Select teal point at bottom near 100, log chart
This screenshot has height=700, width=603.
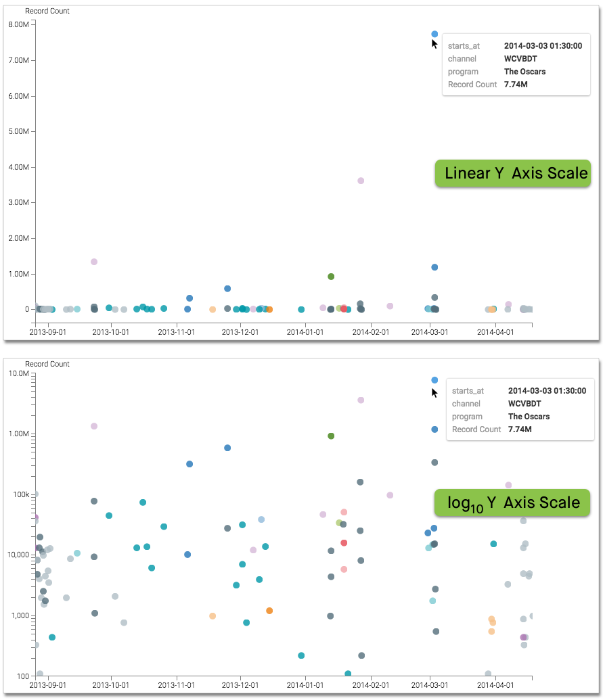(348, 674)
